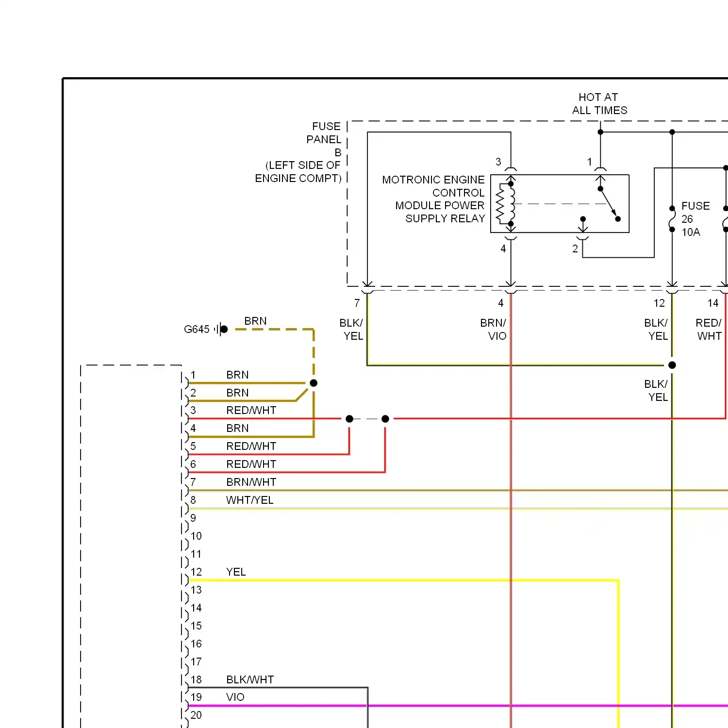This screenshot has height=728, width=728.
Task: Click the BLK/YEL label at fuse panel pin 12
Action: pos(656,329)
